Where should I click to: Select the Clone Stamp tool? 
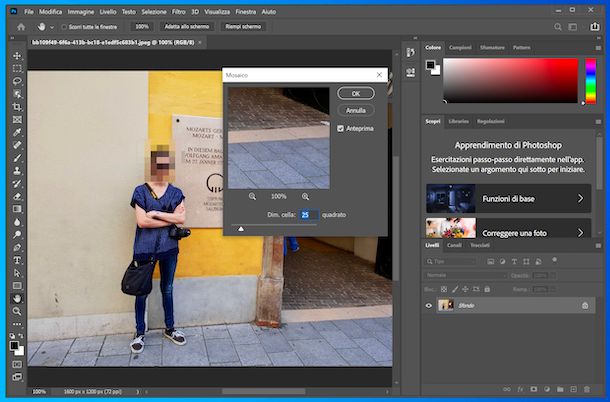click(x=17, y=171)
